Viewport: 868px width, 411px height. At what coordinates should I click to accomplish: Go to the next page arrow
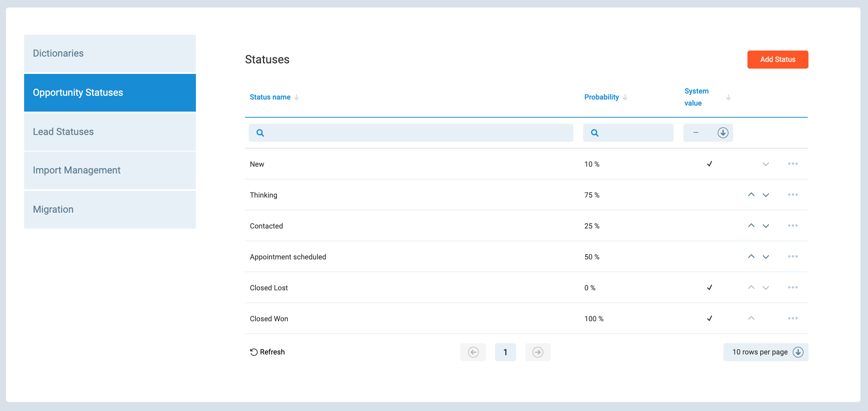[538, 352]
